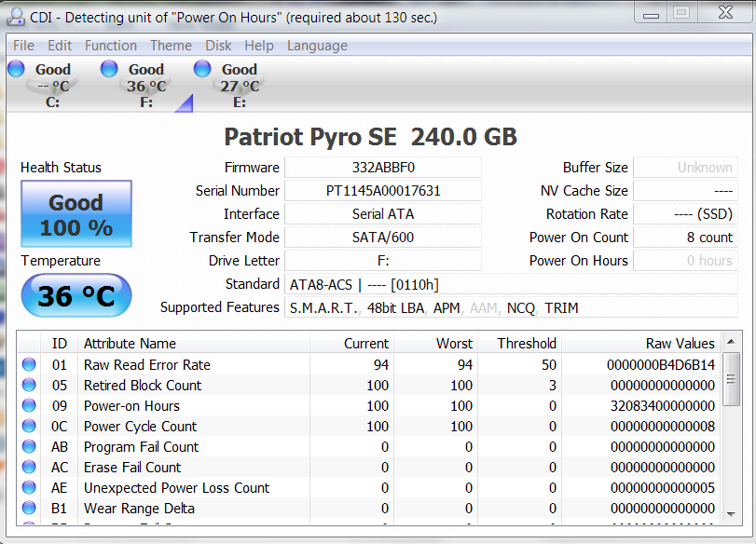
Task: Click the blue status orb for drive C:
Action: point(16,68)
